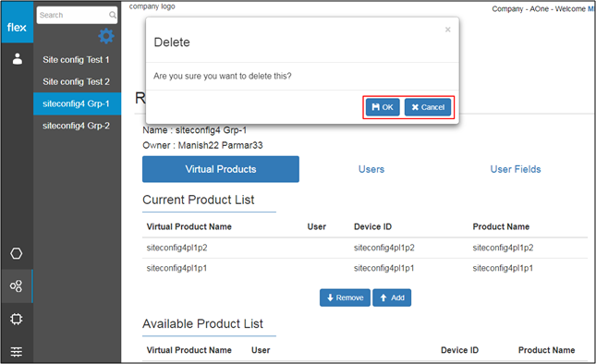Image resolution: width=596 pixels, height=364 pixels.
Task: Close the Delete dialog with the X
Action: tap(448, 30)
